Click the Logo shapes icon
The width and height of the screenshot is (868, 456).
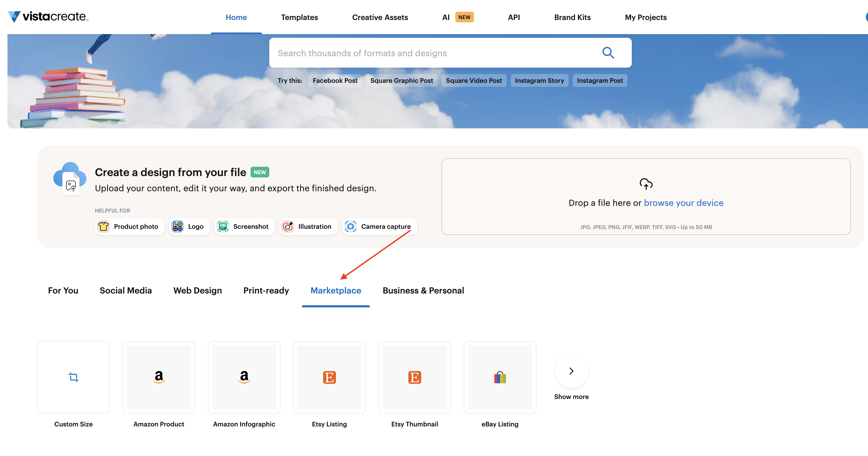[178, 226]
